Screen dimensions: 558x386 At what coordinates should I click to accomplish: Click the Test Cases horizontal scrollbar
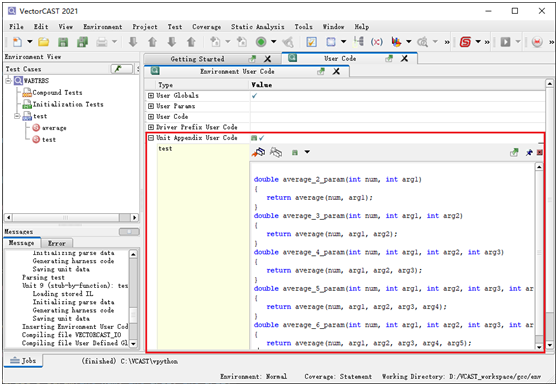71,217
